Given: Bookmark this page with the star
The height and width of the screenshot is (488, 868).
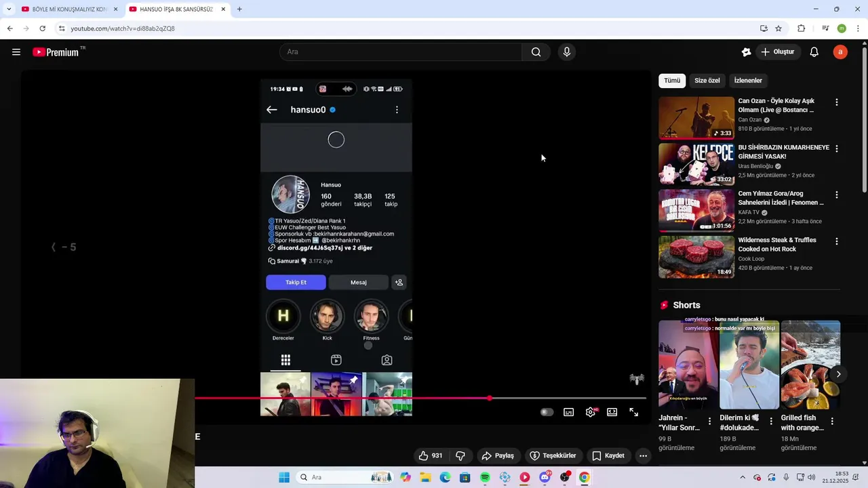Looking at the screenshot, I should coord(778,28).
